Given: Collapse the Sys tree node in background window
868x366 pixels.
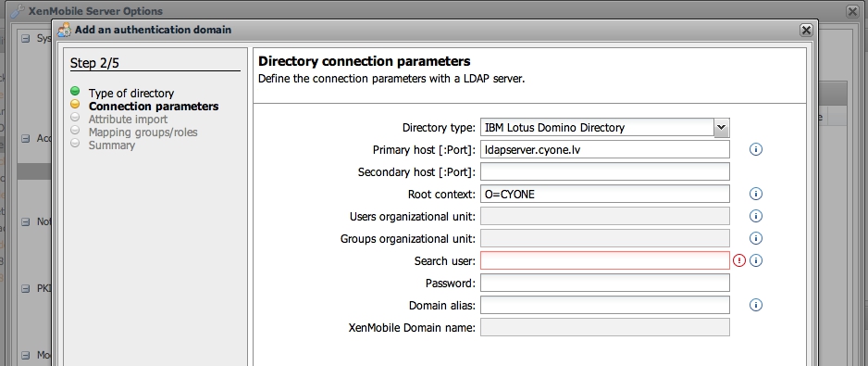Looking at the screenshot, I should (x=26, y=38).
